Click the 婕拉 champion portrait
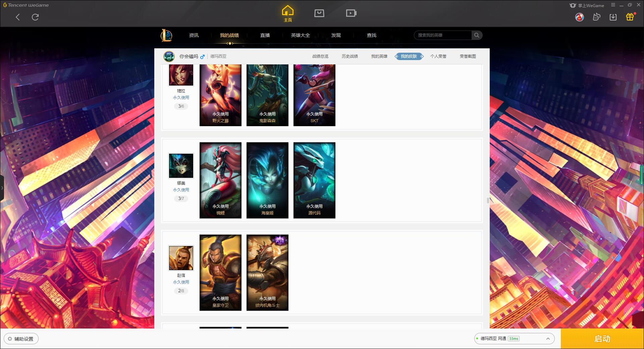The image size is (644, 349). tap(181, 75)
